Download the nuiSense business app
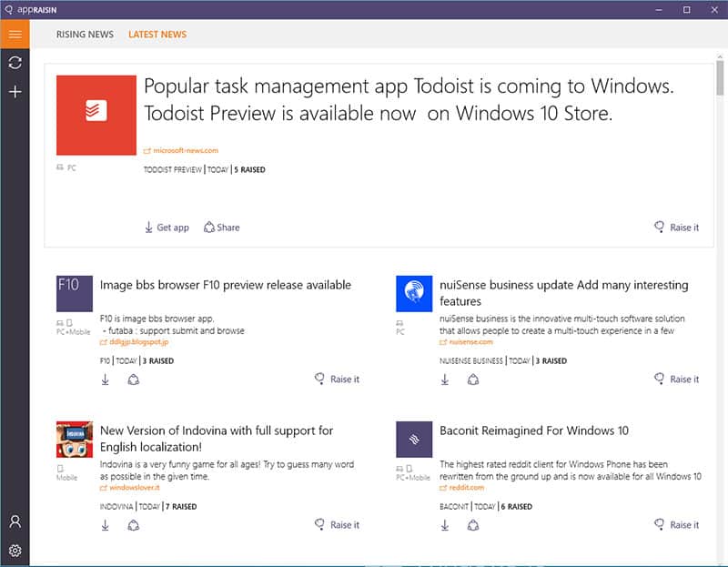 click(x=445, y=380)
